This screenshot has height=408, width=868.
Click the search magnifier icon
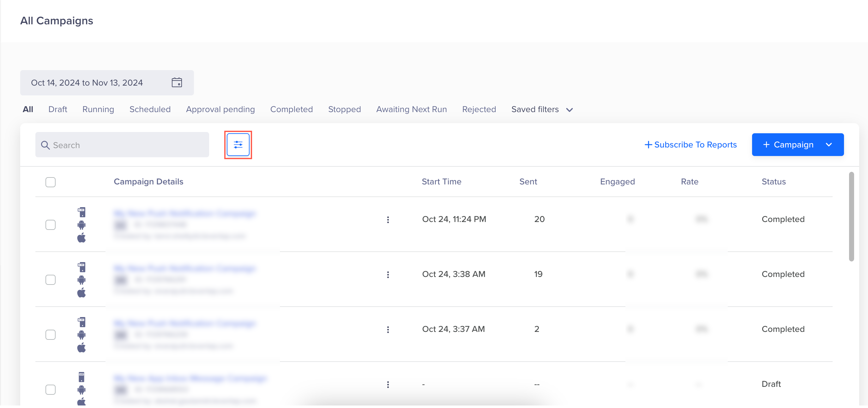point(45,145)
